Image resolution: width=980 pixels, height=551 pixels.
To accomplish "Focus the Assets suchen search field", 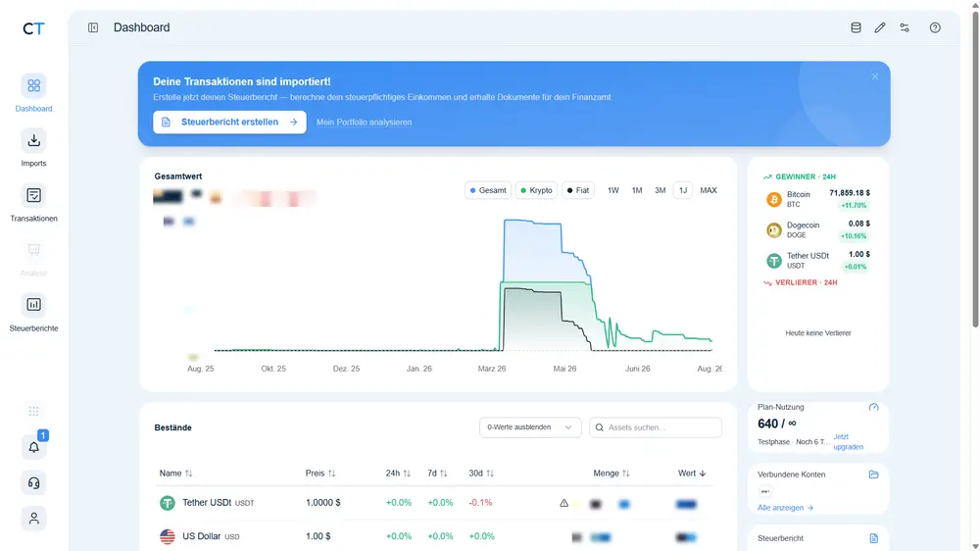I will (656, 427).
